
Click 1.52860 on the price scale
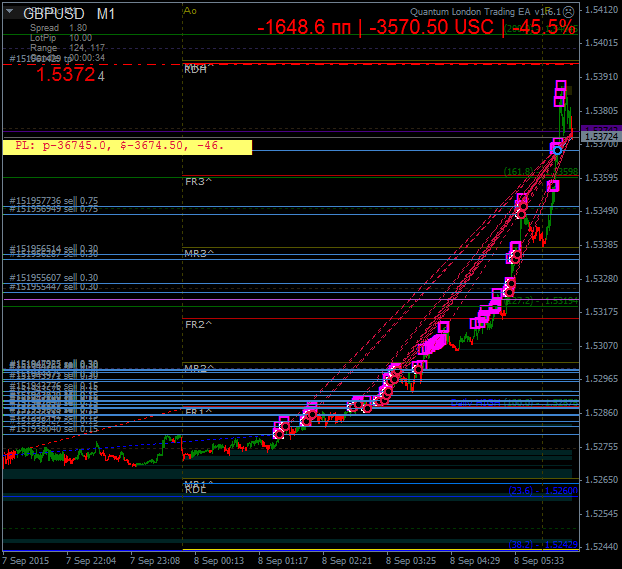(x=602, y=413)
